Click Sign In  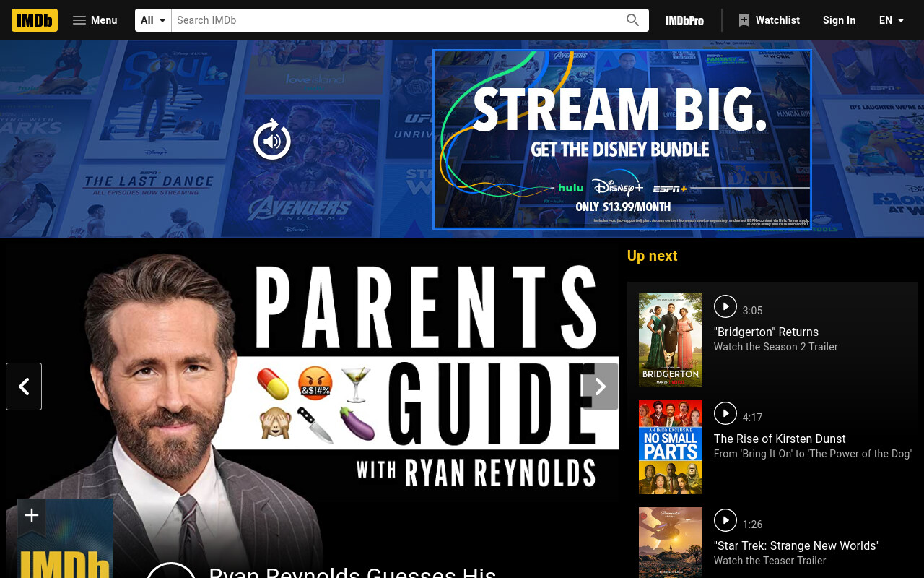pyautogui.click(x=839, y=20)
